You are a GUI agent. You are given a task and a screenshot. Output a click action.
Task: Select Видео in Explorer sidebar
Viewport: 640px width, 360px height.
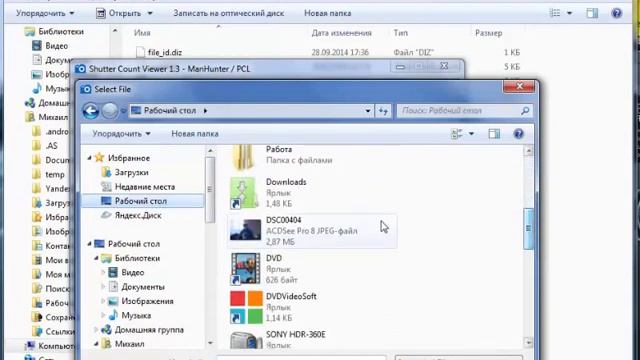(56, 46)
